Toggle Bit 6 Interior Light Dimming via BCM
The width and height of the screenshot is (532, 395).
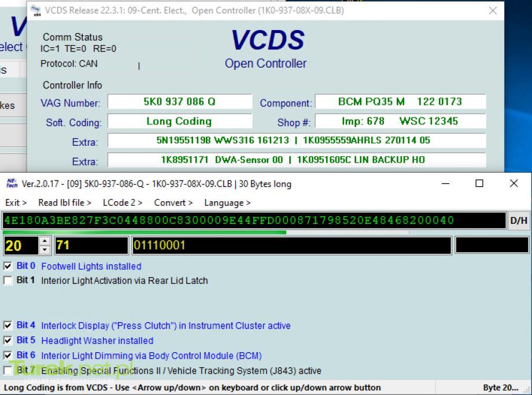[x=8, y=355]
